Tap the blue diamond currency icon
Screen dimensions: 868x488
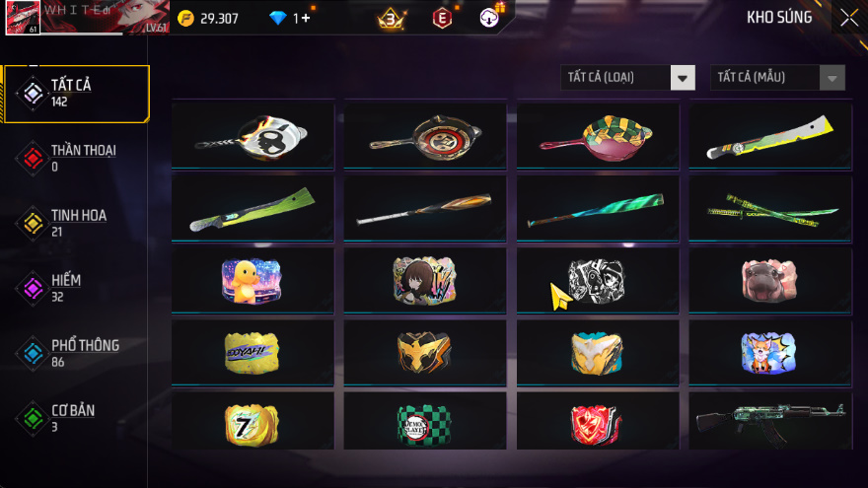pos(277,19)
